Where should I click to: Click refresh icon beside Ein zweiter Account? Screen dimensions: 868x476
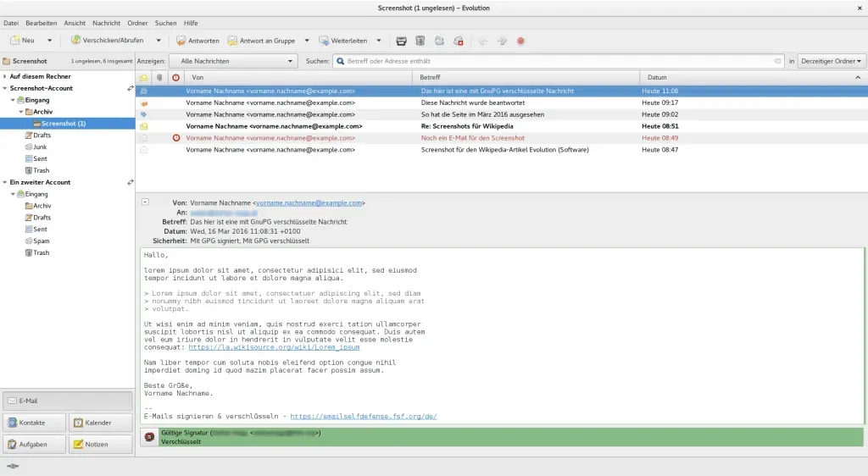[x=130, y=182]
